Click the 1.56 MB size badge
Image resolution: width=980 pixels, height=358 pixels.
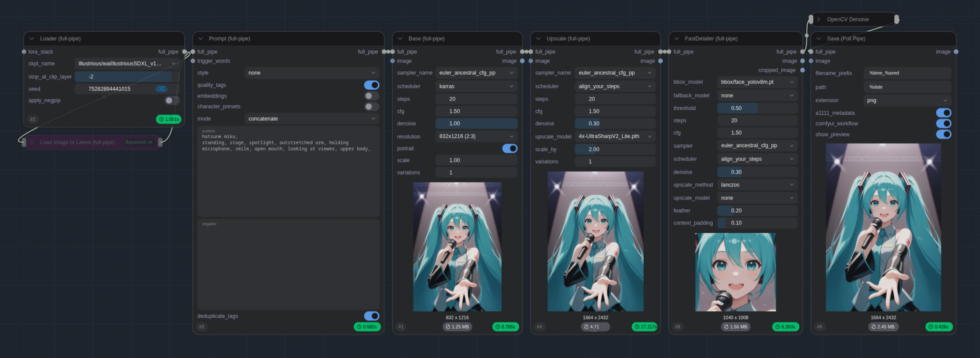coord(736,327)
